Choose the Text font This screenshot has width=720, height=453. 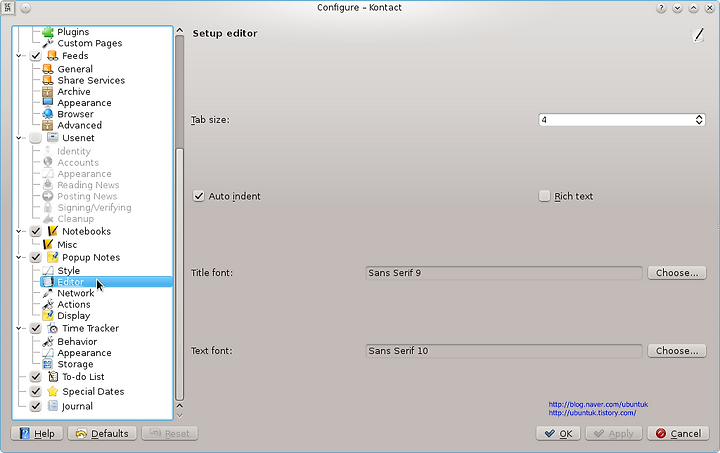click(x=677, y=351)
